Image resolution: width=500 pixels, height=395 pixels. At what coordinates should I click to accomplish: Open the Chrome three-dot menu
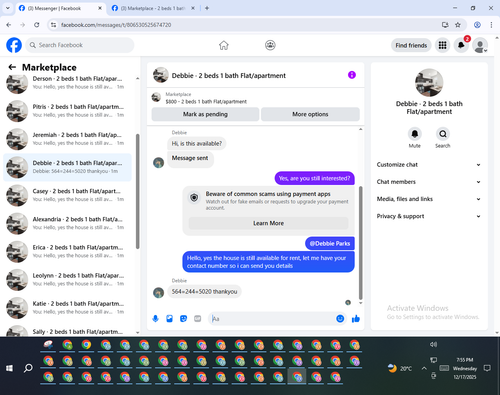[x=491, y=25]
